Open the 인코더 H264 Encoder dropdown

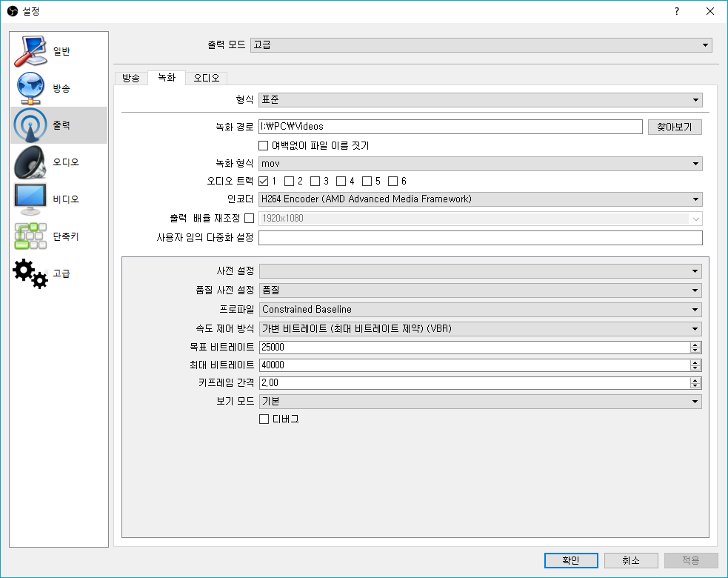480,199
